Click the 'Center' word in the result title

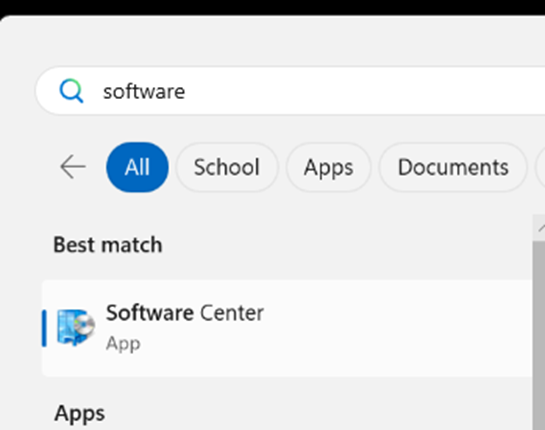click(x=232, y=313)
